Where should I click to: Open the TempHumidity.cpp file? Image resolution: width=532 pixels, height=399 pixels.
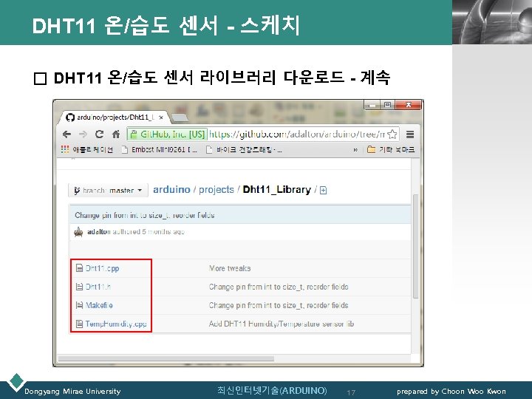coord(116,324)
